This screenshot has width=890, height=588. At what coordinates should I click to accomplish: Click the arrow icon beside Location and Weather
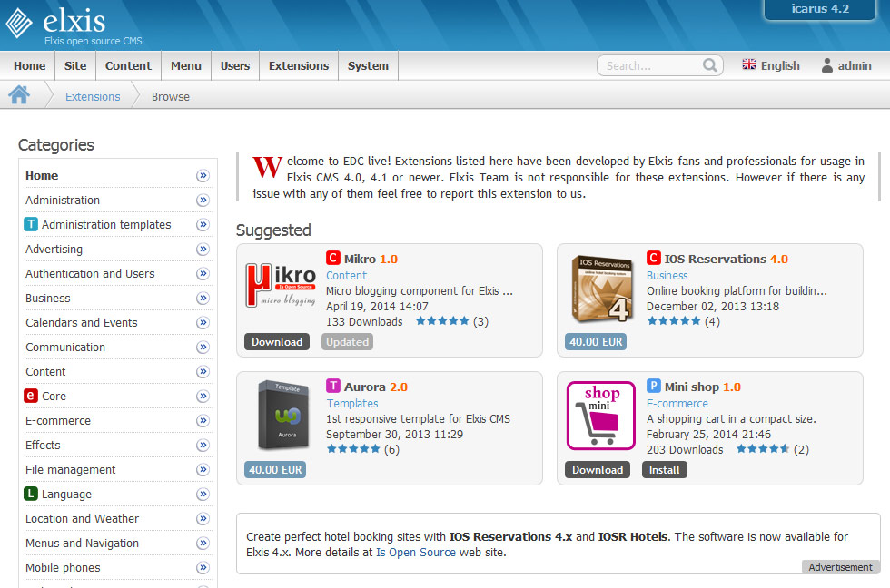[x=203, y=518]
